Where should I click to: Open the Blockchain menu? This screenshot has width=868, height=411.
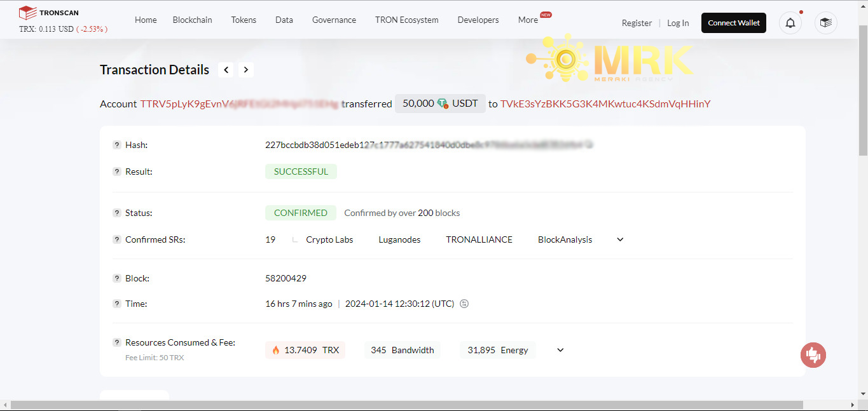click(x=193, y=20)
